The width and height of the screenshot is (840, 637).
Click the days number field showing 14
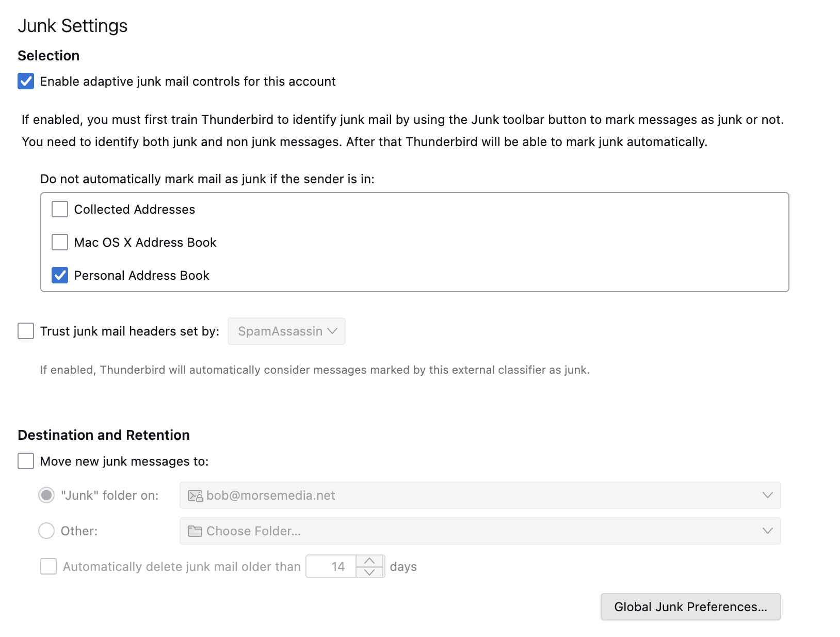pos(331,566)
